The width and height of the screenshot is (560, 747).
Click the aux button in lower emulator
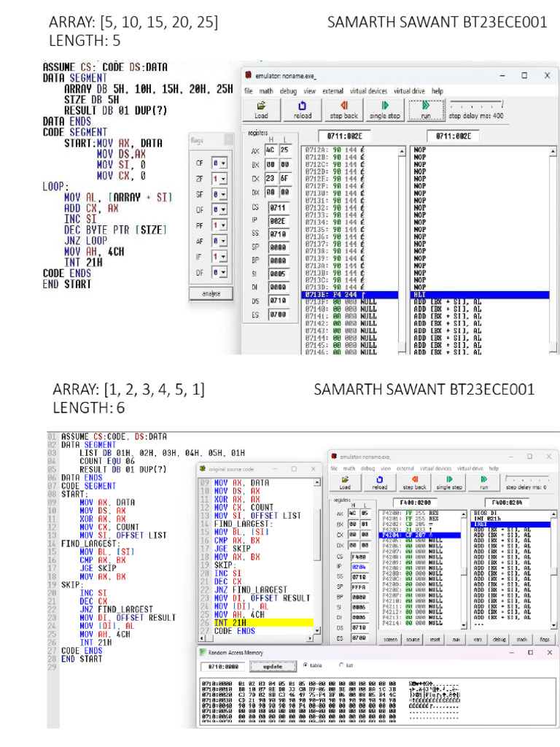coord(456,639)
